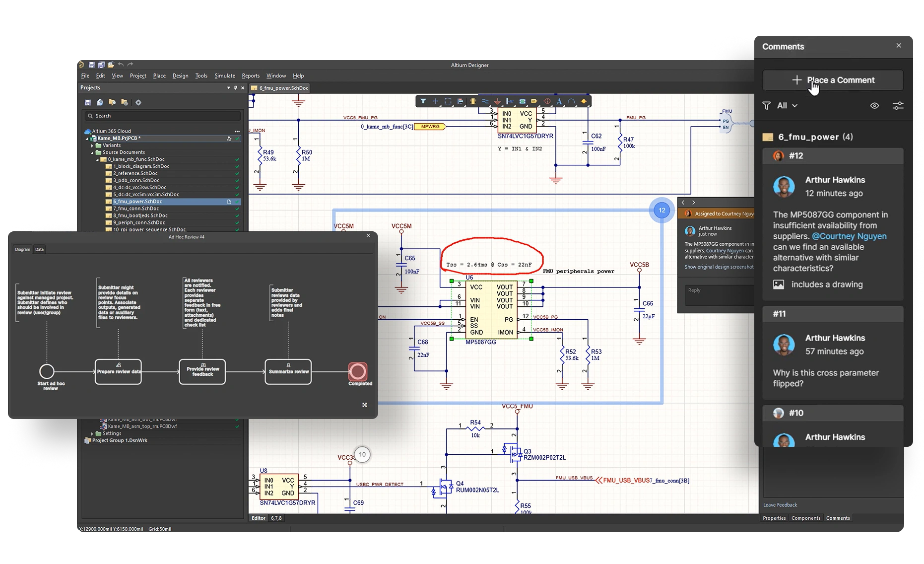Click the selection rectangle tool icon
The image size is (924, 564).
tap(448, 101)
